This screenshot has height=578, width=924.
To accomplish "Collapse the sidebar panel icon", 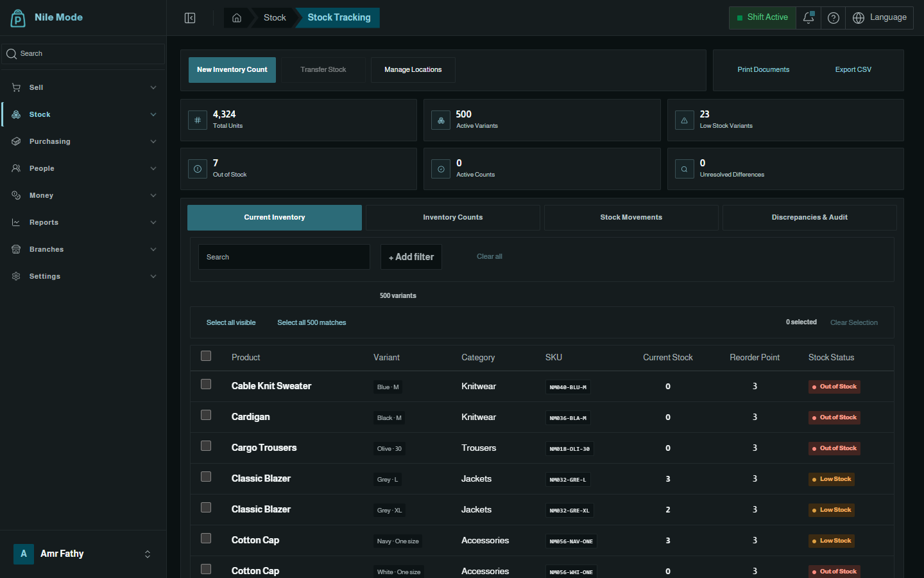I will tap(190, 18).
